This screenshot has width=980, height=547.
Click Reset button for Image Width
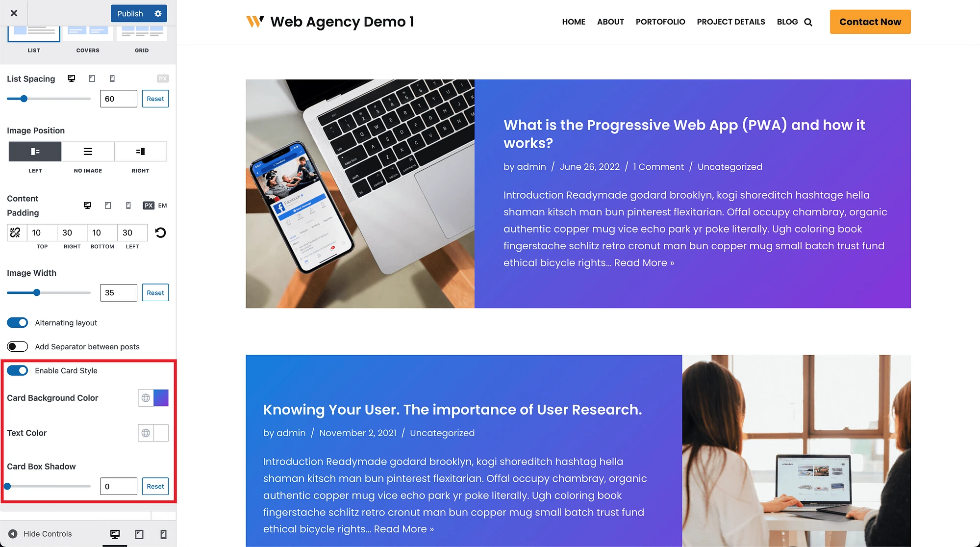(x=155, y=292)
